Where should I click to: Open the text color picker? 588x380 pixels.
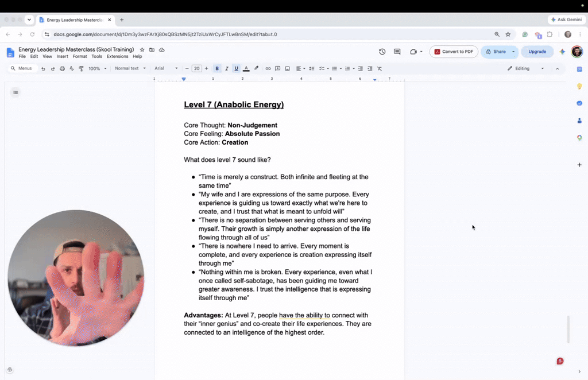point(246,68)
